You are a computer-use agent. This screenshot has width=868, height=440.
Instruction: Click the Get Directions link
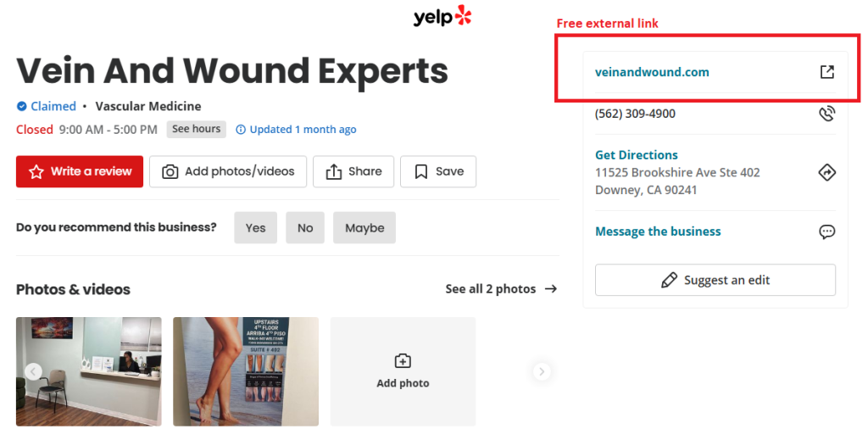637,155
